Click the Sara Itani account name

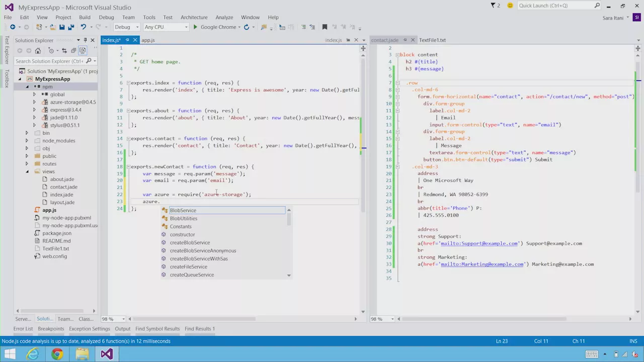tap(613, 18)
